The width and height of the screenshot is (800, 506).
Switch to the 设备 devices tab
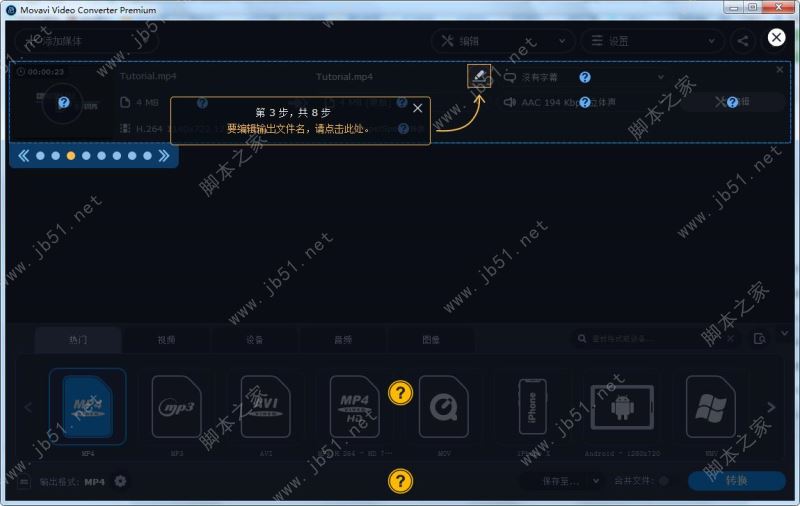pos(255,340)
